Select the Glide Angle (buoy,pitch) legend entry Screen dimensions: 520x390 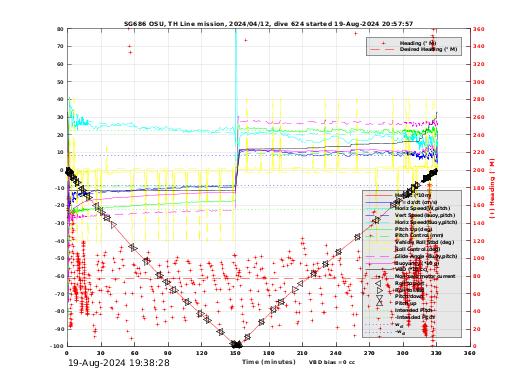426,256
